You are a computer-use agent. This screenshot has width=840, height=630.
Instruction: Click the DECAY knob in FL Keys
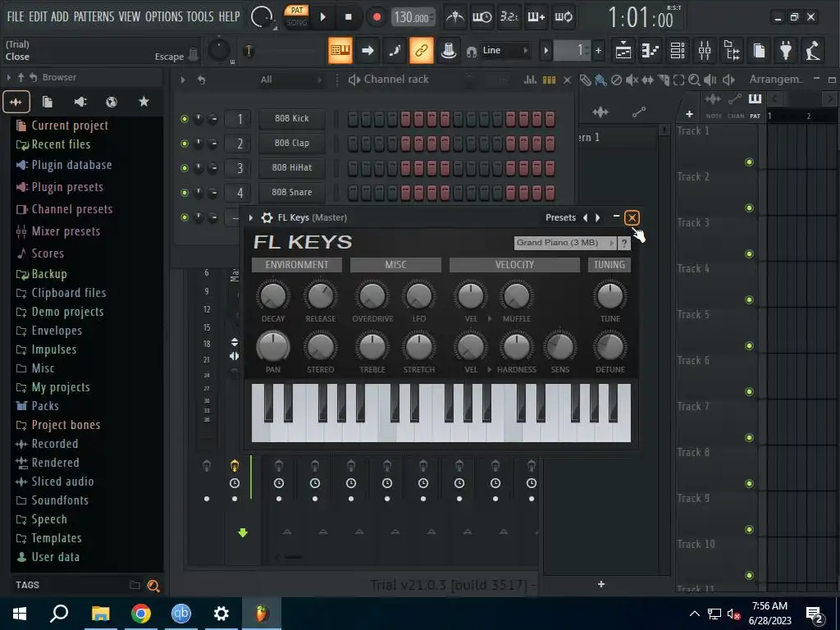(x=273, y=295)
